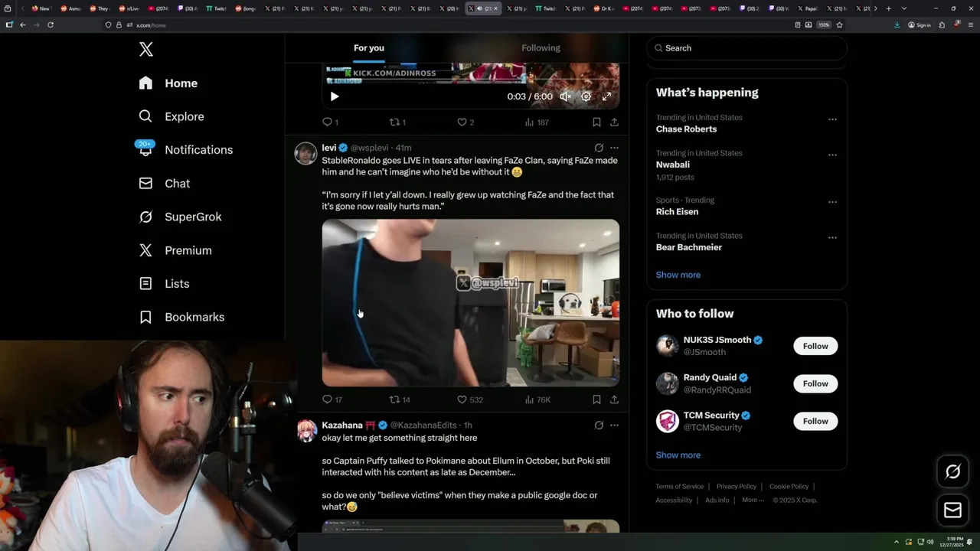The height and width of the screenshot is (551, 980).
Task: Open Chat in the left sidebar
Action: click(x=164, y=184)
